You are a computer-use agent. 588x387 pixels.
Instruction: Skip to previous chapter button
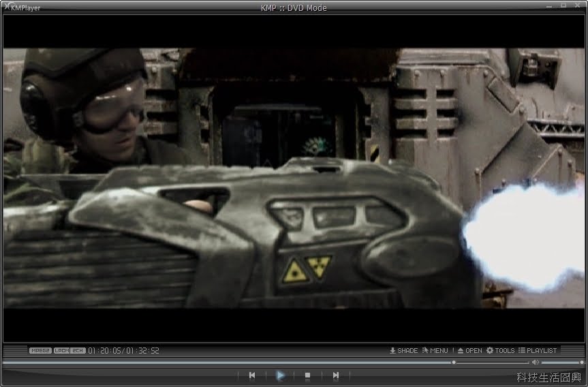click(x=252, y=375)
